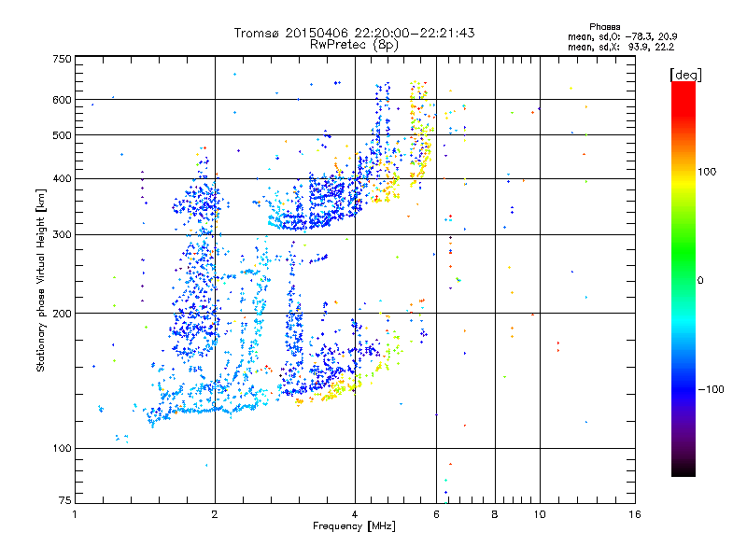Click the 'mean, sd,X: 93.9, 22.2' line
The image size is (747, 560).
click(620, 47)
